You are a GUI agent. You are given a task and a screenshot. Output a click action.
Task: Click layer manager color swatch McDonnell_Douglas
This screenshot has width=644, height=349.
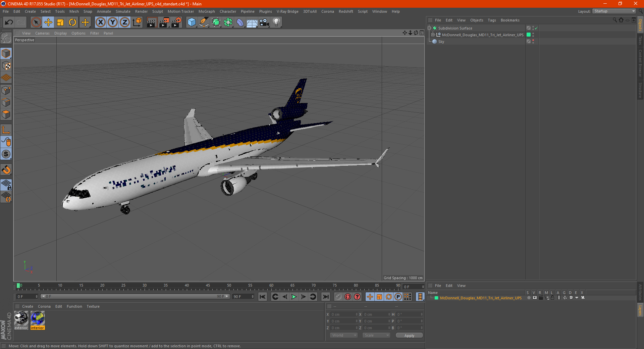point(436,298)
